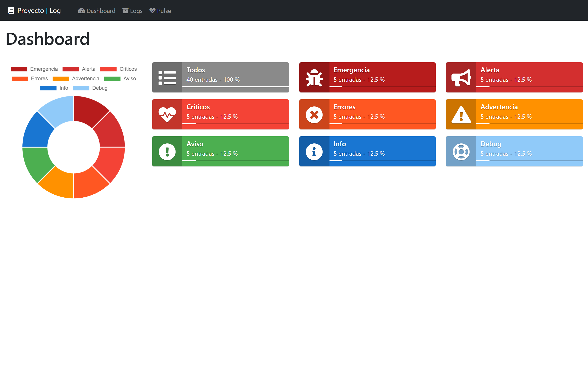This screenshot has width=588, height=369.
Task: Go to the Pulse navigation item
Action: [x=160, y=11]
